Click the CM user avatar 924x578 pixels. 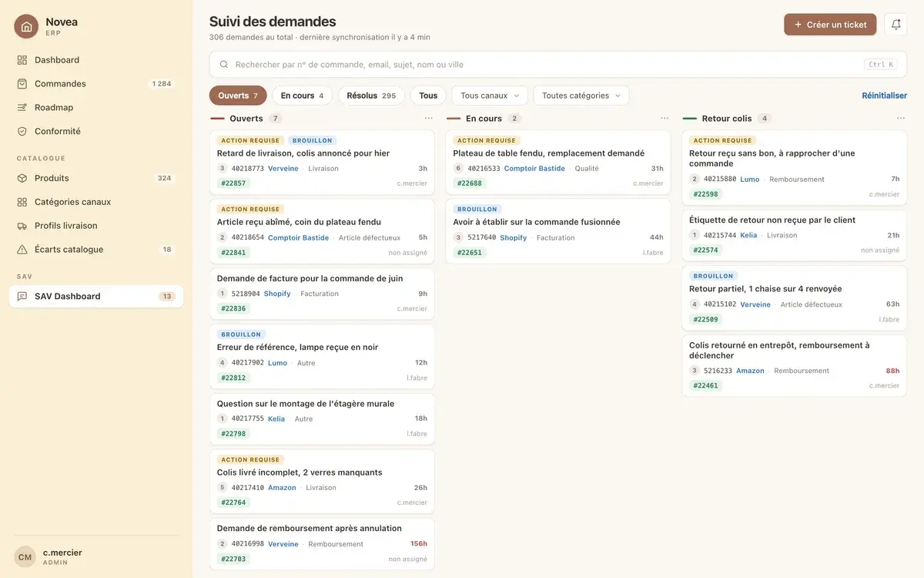25,557
